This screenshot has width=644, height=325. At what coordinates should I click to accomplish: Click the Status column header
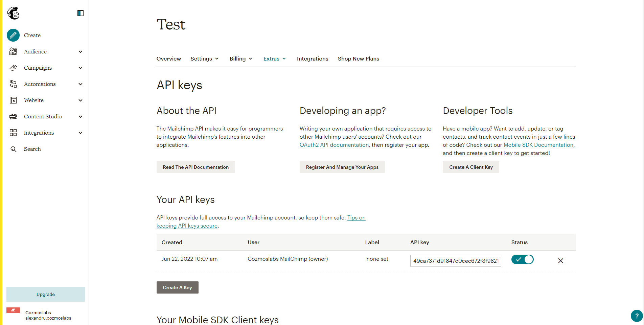click(x=520, y=242)
